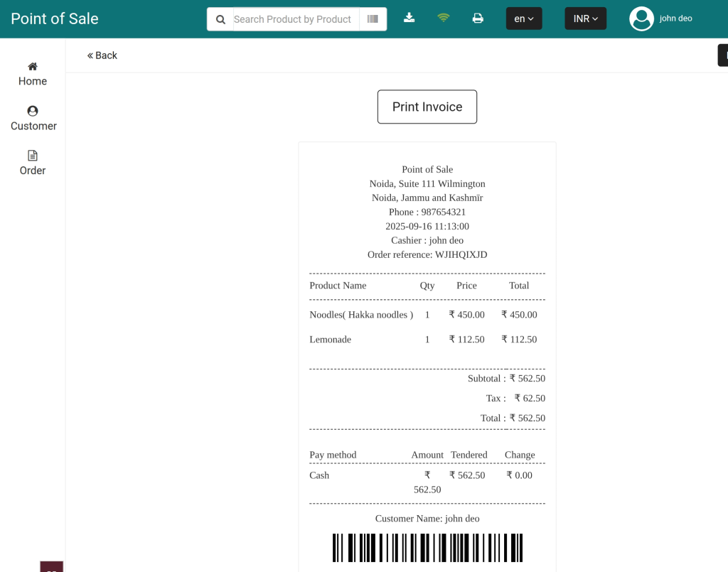The image size is (728, 572).
Task: Click the barcode scanner icon
Action: [373, 19]
